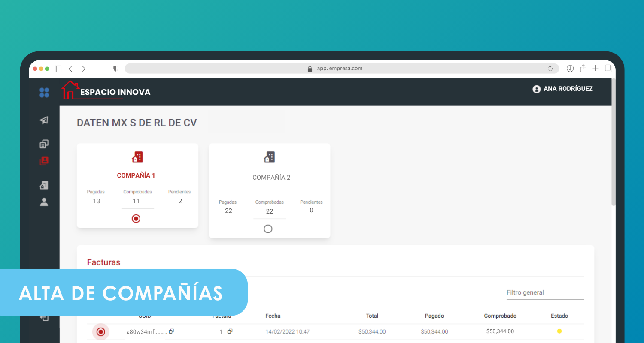Copy the UUID a80w34nrf value

click(171, 331)
